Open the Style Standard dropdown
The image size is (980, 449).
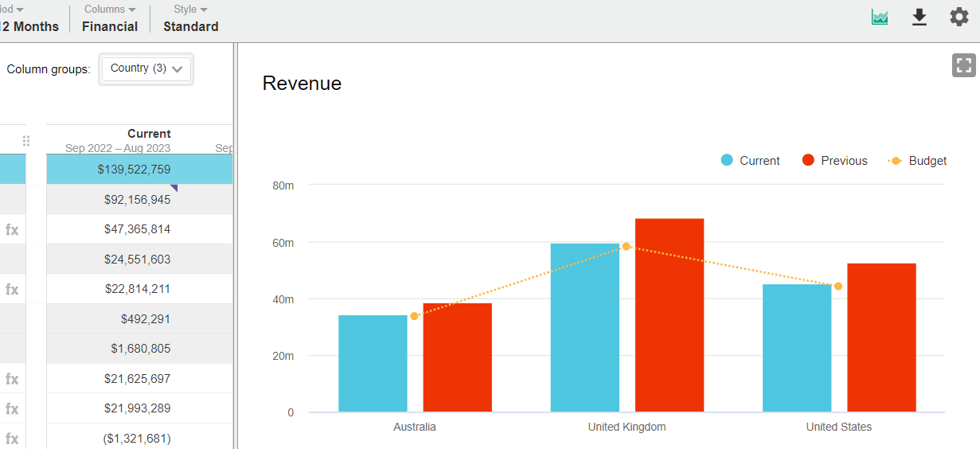(190, 18)
